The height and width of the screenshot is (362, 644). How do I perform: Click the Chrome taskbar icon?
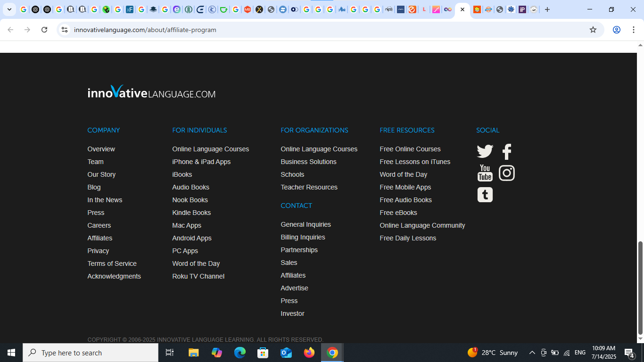pos(332,353)
